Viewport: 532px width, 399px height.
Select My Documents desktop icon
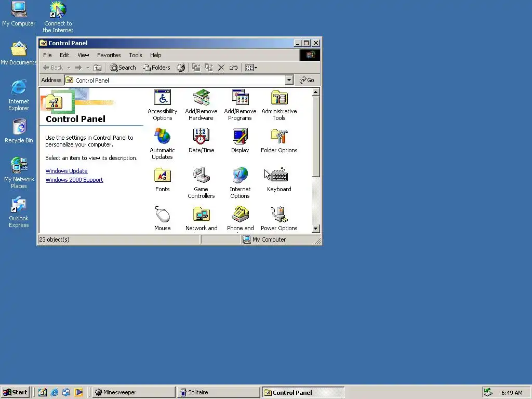[x=19, y=53]
